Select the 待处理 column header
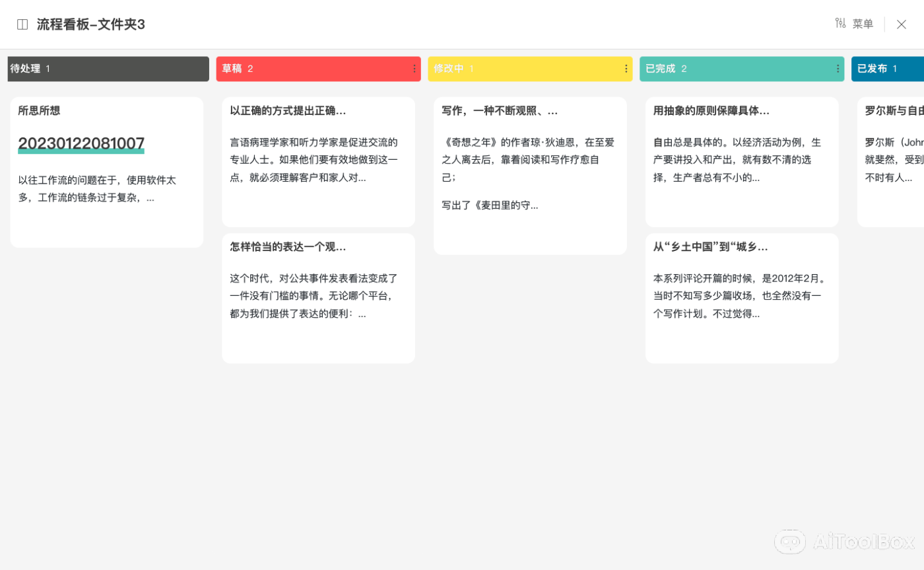 pos(108,69)
